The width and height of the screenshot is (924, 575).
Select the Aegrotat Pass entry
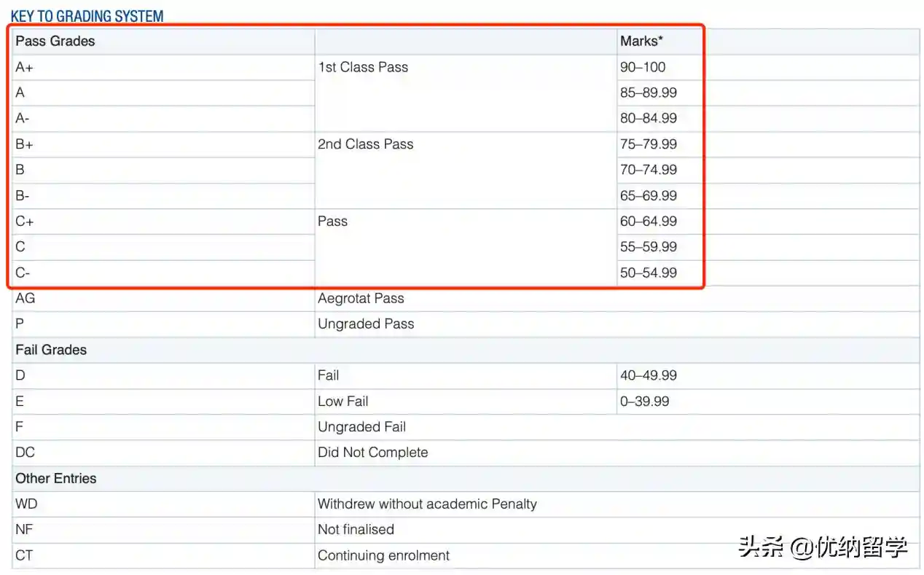pos(361,298)
